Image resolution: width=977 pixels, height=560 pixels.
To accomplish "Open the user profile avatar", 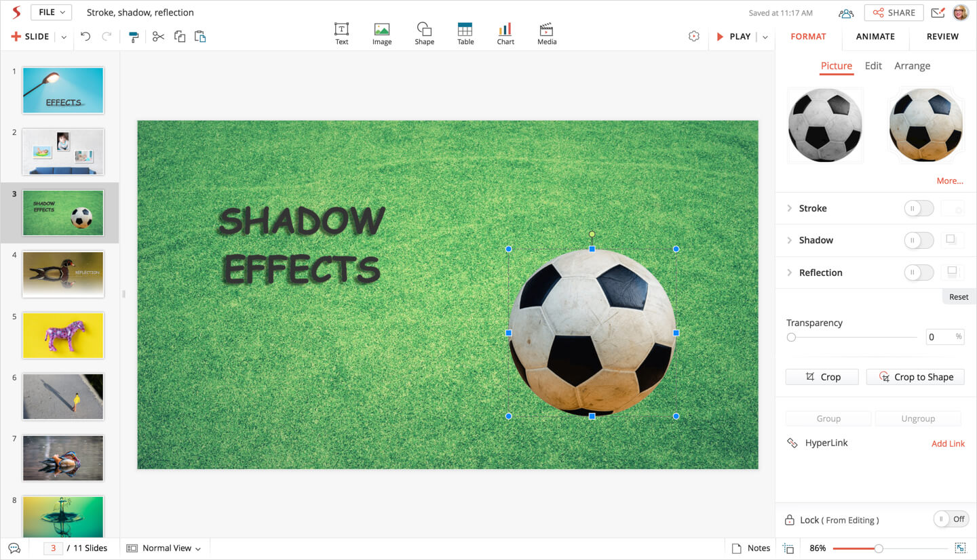I will 960,13.
